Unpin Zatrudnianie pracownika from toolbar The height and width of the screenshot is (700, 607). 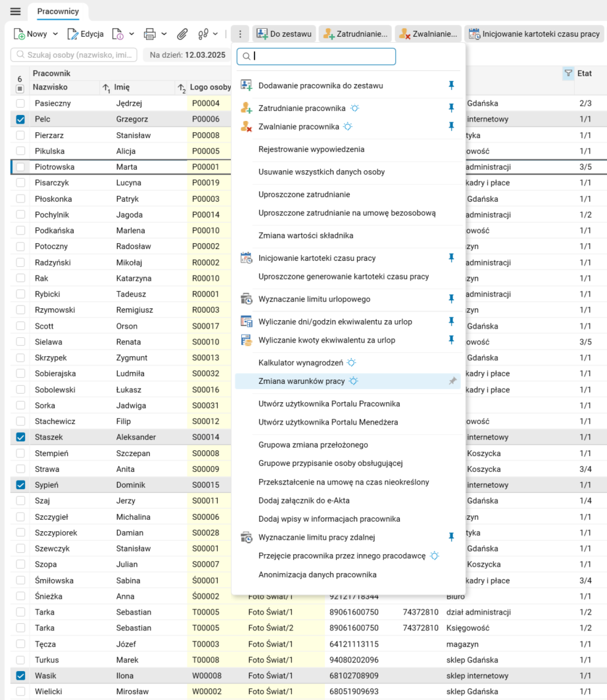click(451, 108)
